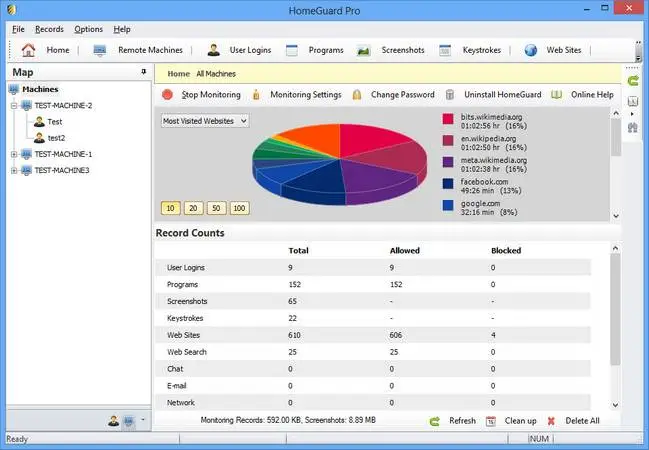The image size is (649, 450).
Task: Click the Keystrokes keyboard icon
Action: coord(445,50)
